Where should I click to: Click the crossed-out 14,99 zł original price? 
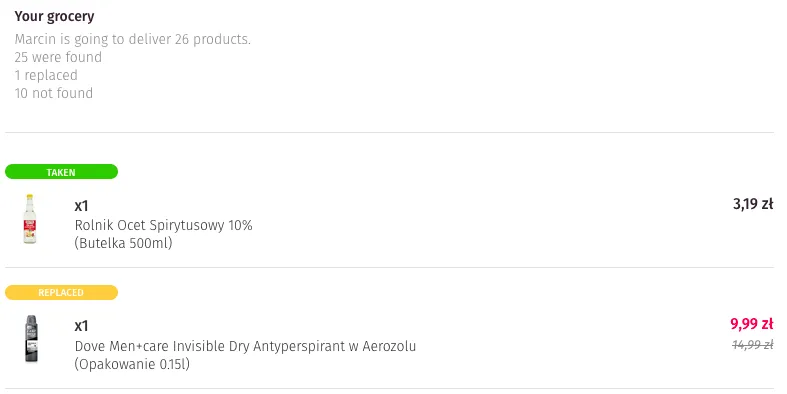click(753, 344)
